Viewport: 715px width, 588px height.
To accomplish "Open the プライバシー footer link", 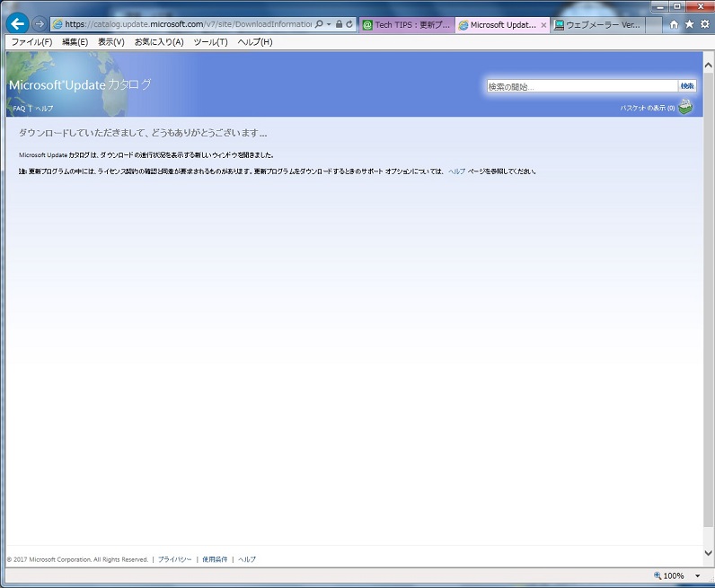I will [x=174, y=559].
